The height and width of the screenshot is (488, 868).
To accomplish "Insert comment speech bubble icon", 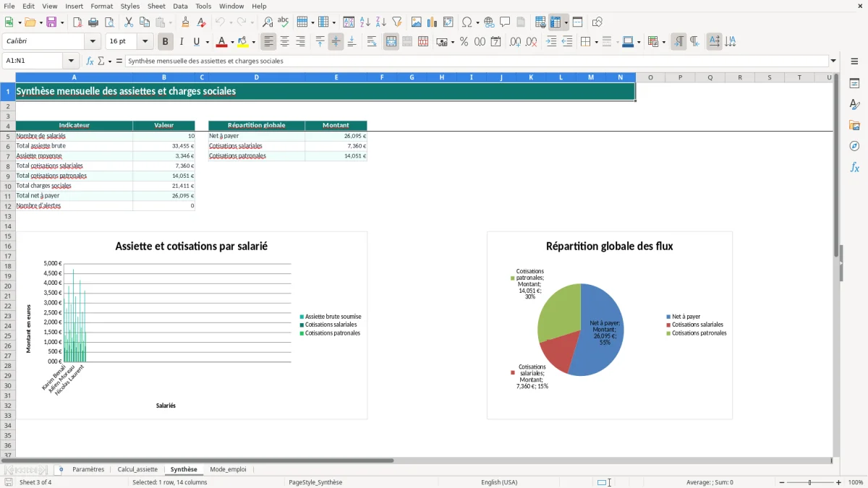I will pos(505,22).
